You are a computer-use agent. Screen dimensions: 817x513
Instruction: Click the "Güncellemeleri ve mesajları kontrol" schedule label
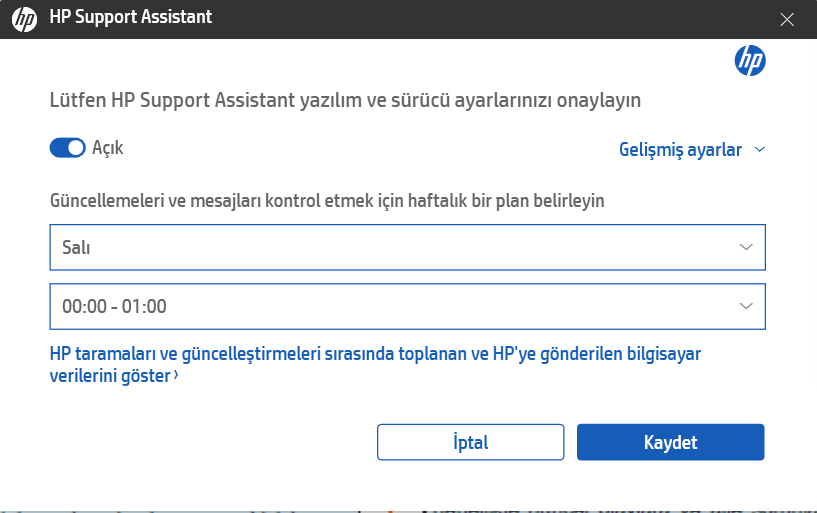327,200
